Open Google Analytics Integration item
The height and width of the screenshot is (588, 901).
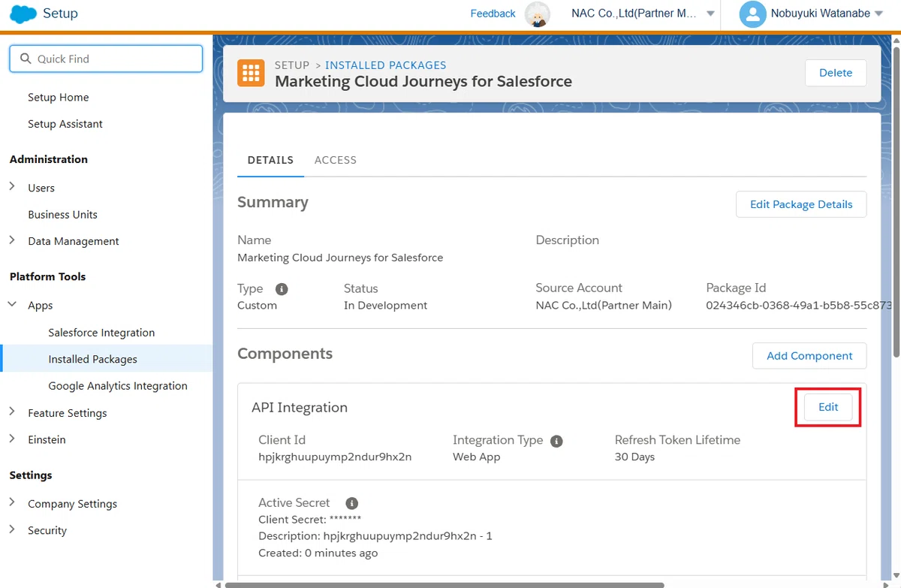pos(118,386)
